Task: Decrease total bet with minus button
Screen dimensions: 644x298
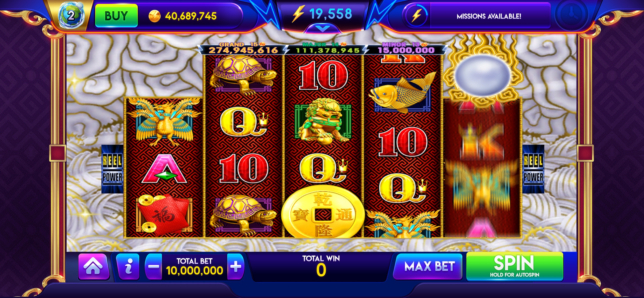Action: pos(154,267)
